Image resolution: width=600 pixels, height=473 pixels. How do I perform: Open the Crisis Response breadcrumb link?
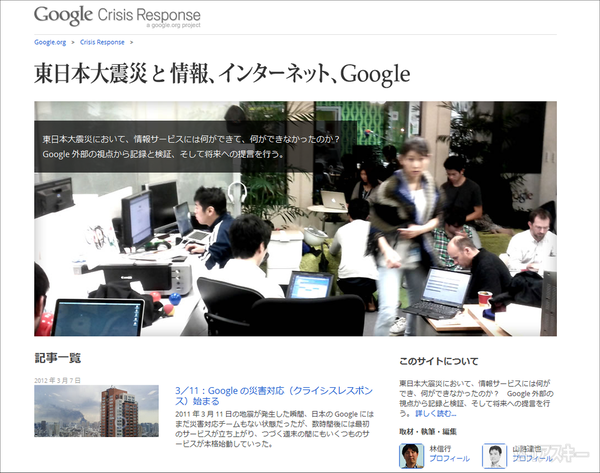pos(102,42)
